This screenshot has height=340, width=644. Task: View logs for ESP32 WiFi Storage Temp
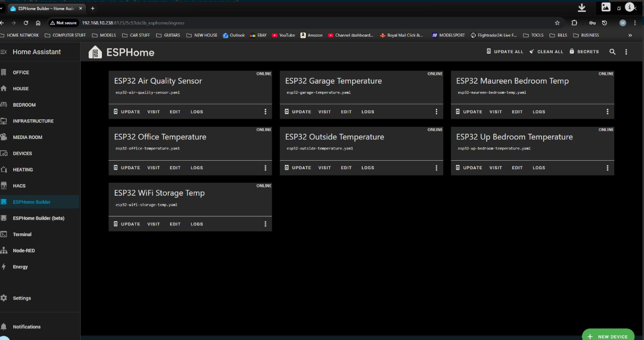197,224
